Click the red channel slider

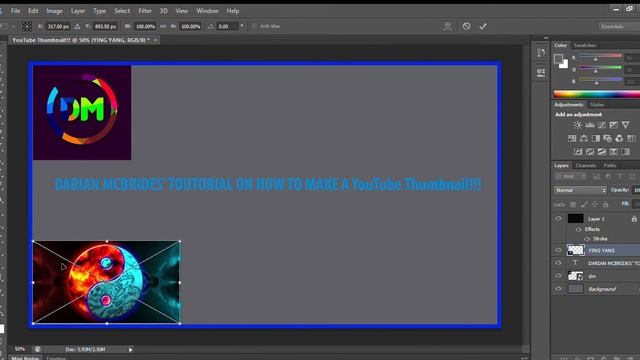pos(600,56)
